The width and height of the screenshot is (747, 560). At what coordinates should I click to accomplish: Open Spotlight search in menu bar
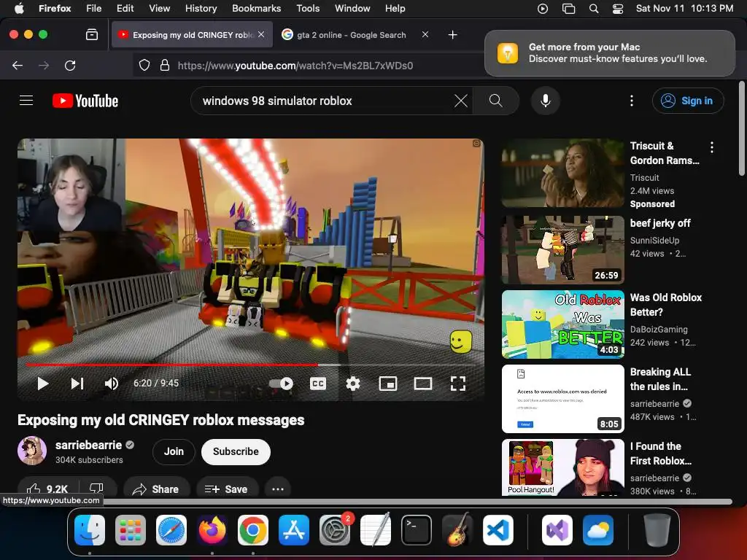594,8
